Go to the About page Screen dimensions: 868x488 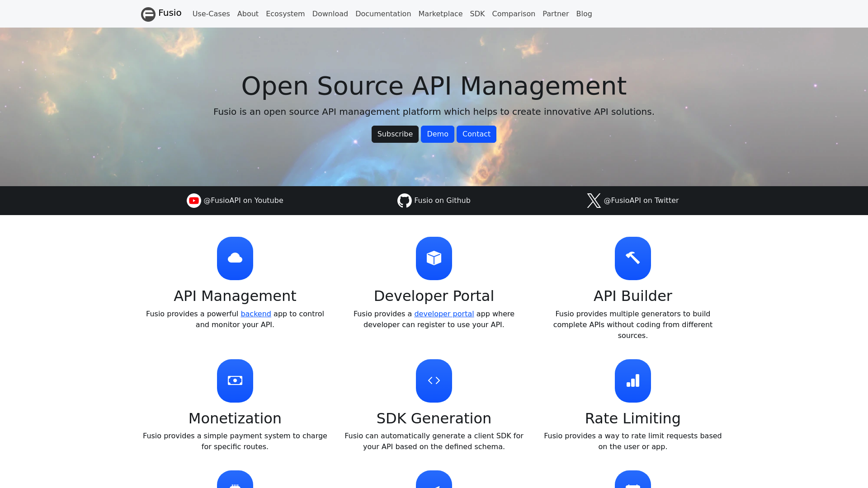[248, 14]
